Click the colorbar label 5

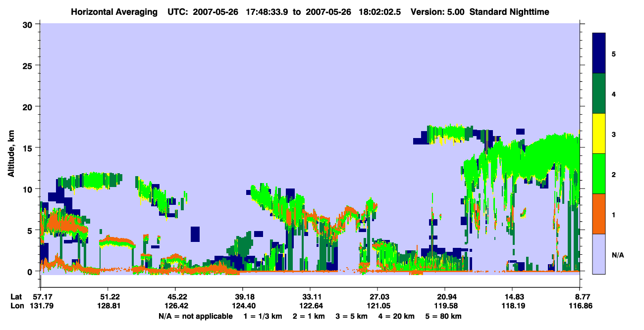614,53
